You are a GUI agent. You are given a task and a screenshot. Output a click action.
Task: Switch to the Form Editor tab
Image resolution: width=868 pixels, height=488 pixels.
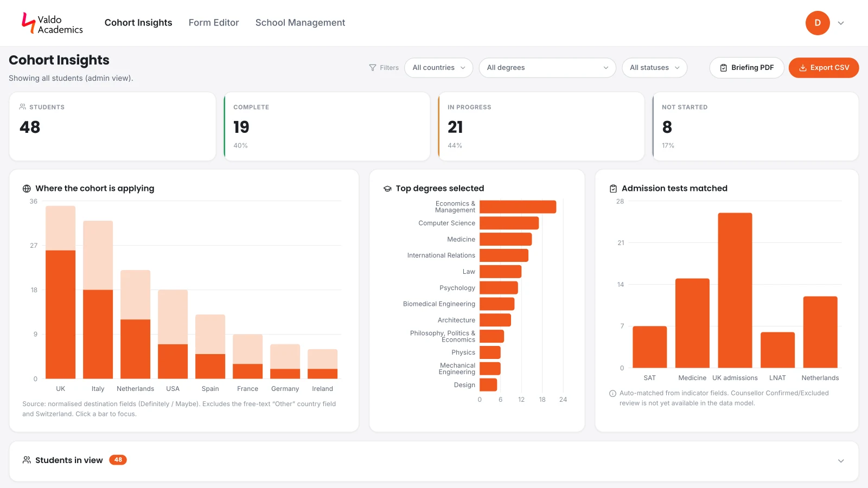[214, 23]
